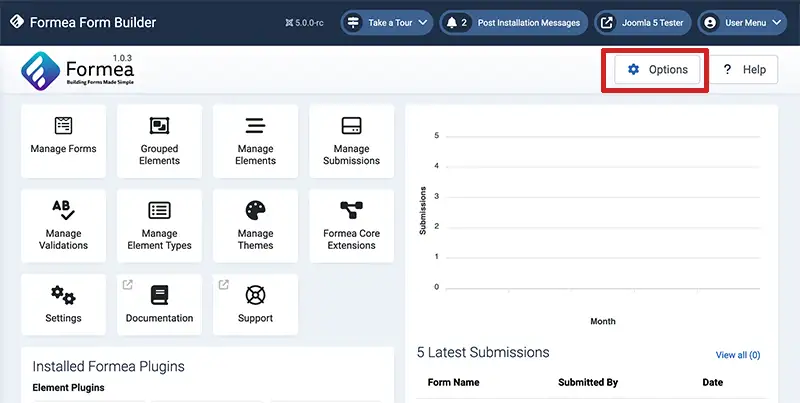The image size is (800, 403).
Task: Click the Formea logo in the header
Action: [78, 71]
